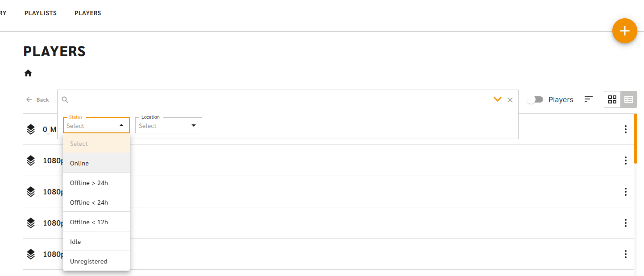Click the search magnifier icon
Screen dimensions: 644x276
point(65,100)
